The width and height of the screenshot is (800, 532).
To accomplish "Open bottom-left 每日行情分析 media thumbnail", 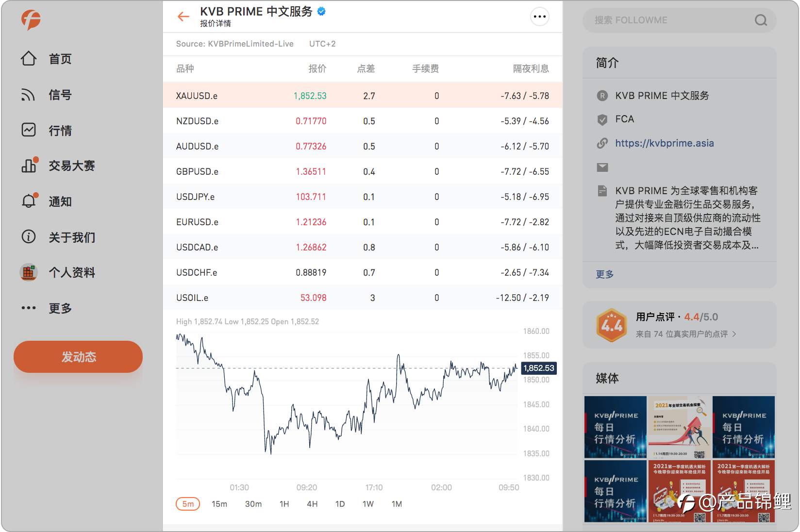I will tap(615, 491).
